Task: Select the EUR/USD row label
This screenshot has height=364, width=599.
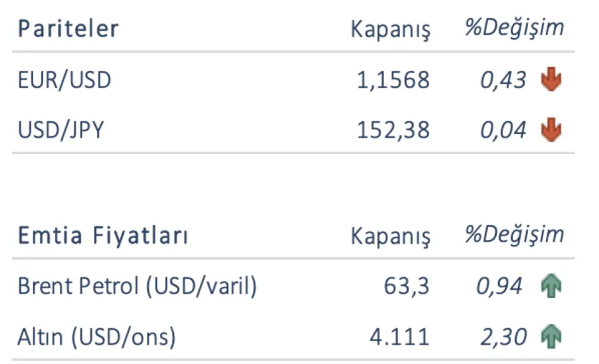Action: coord(64,80)
